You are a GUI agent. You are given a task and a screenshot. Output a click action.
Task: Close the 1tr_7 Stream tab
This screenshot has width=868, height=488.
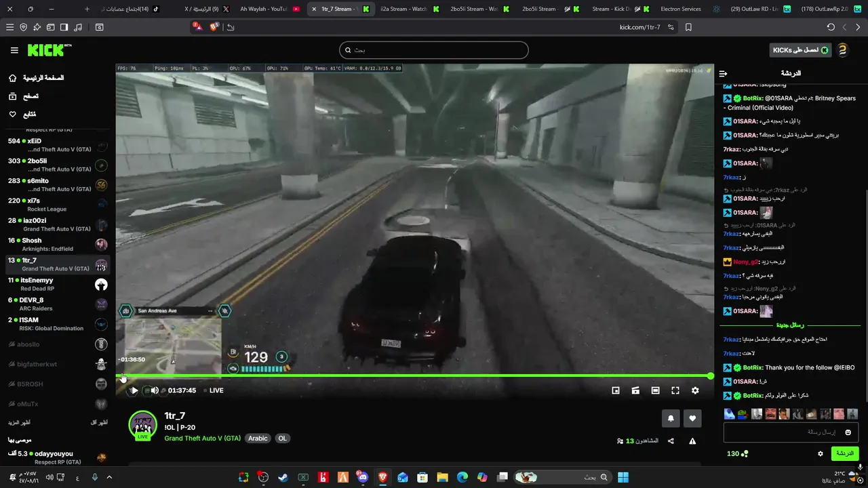pyautogui.click(x=314, y=9)
